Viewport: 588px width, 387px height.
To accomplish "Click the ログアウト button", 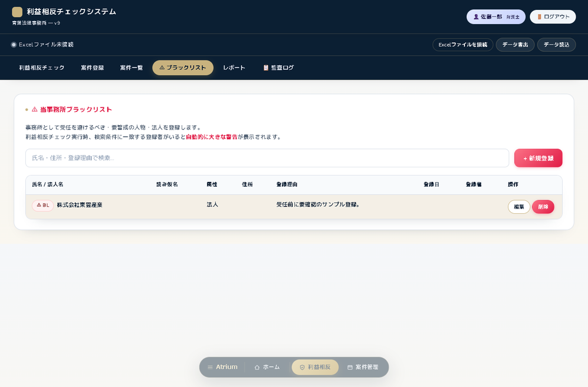I will 553,17.
